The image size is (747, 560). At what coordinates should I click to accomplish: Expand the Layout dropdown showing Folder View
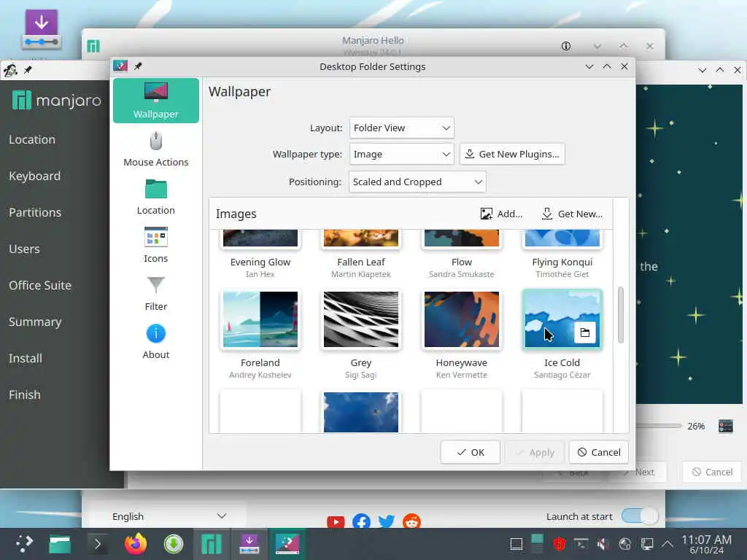pos(402,128)
